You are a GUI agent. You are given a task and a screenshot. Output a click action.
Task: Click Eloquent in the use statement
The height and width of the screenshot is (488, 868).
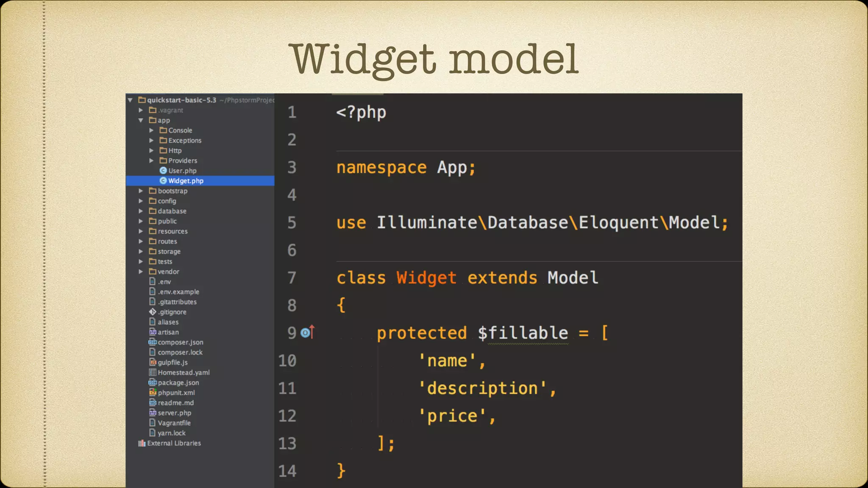pos(618,223)
